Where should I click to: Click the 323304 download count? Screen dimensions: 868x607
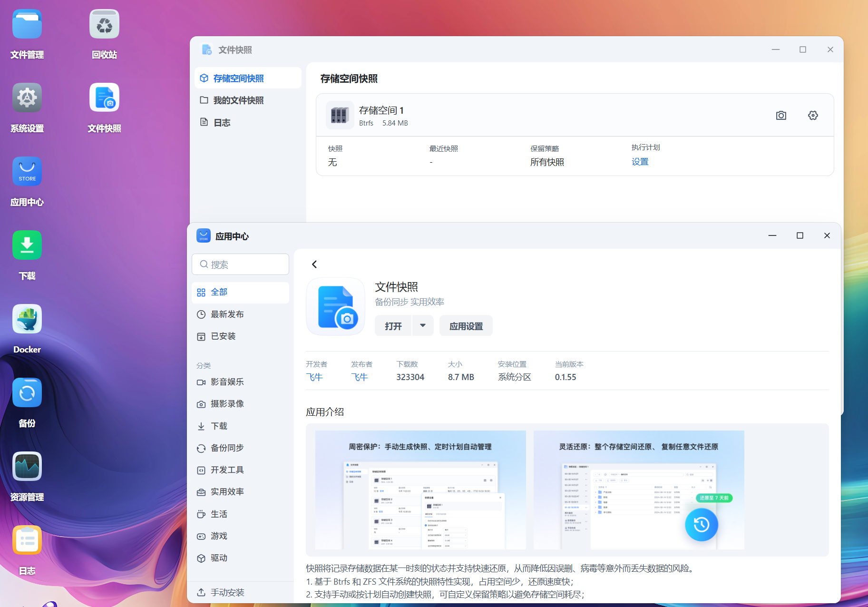click(x=410, y=377)
